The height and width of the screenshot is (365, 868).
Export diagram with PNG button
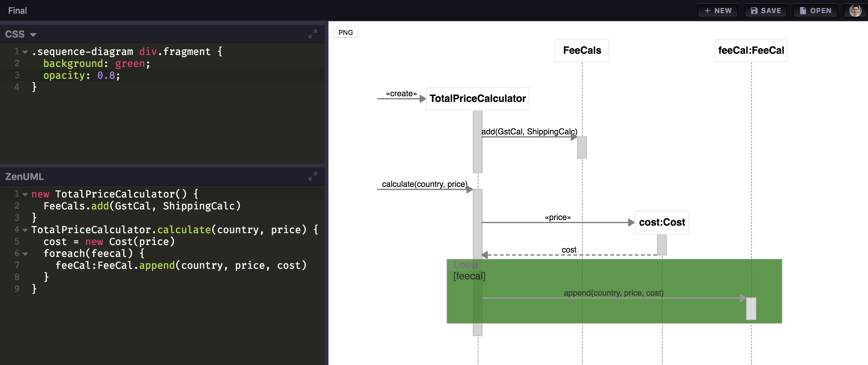coord(345,32)
